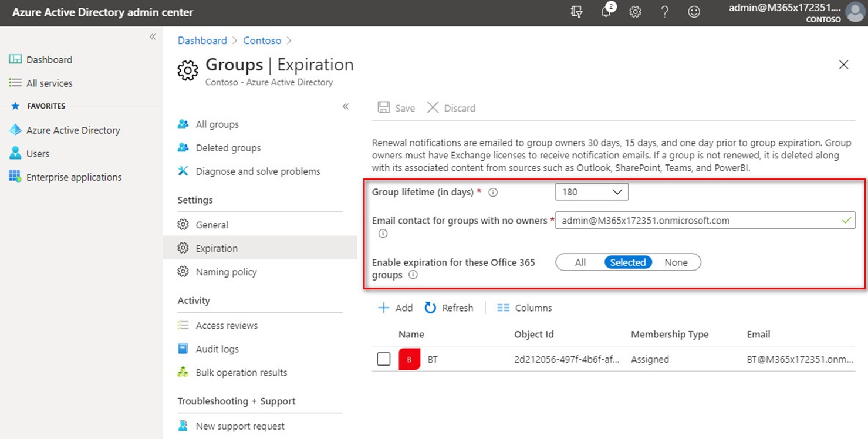The height and width of the screenshot is (439, 868).
Task: Collapse the Groups navigation menu
Action: pyautogui.click(x=346, y=106)
